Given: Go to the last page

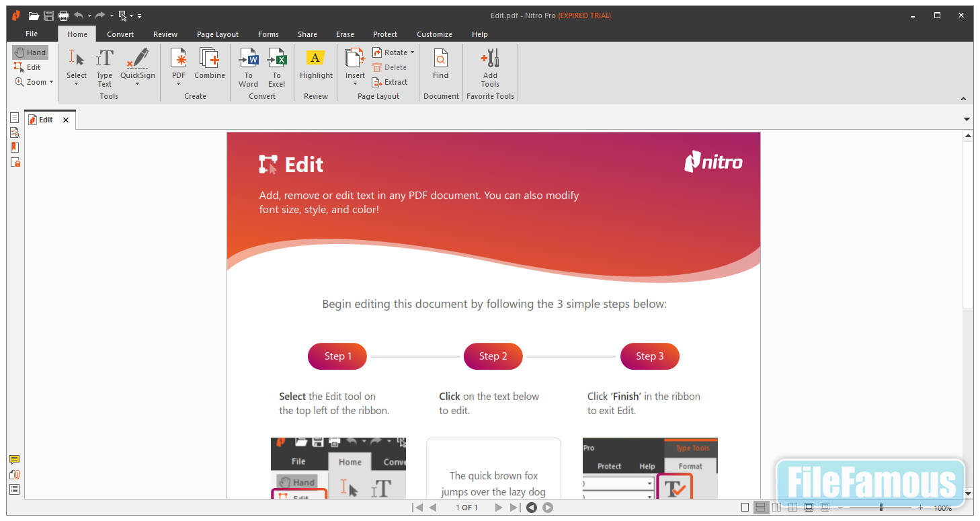Looking at the screenshot, I should [x=514, y=508].
